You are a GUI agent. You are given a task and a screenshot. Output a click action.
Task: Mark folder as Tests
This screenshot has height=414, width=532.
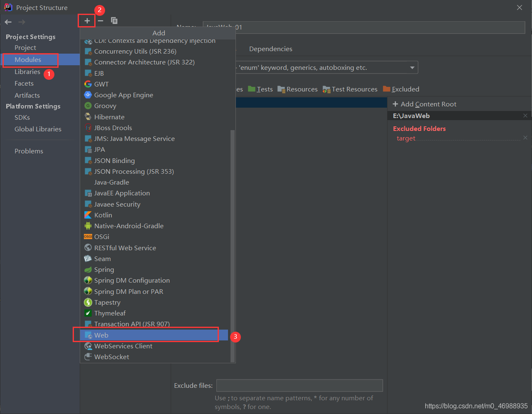tap(260, 89)
